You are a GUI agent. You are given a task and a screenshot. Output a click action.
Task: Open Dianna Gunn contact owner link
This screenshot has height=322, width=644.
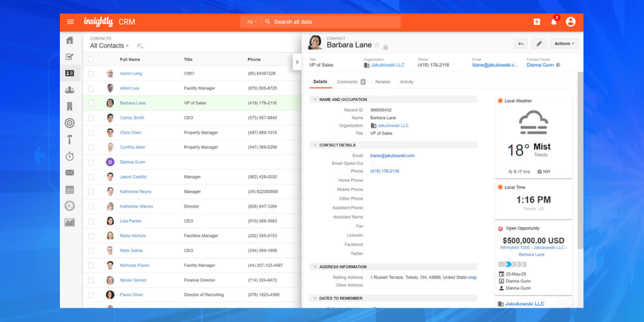pyautogui.click(x=540, y=65)
